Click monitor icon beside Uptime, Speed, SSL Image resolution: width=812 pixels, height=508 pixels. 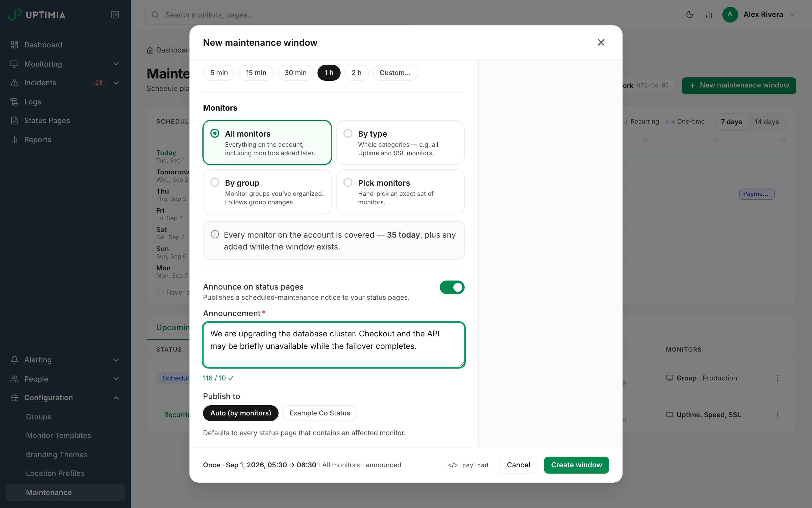pos(669,415)
